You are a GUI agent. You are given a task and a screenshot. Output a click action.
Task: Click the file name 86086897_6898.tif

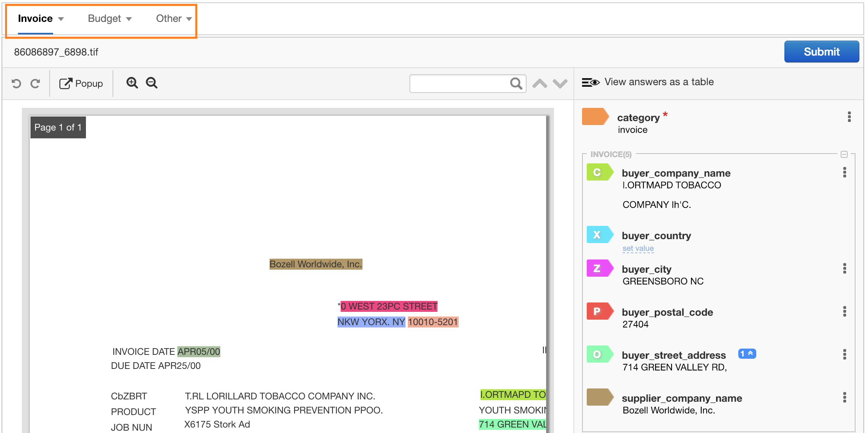[x=56, y=52]
